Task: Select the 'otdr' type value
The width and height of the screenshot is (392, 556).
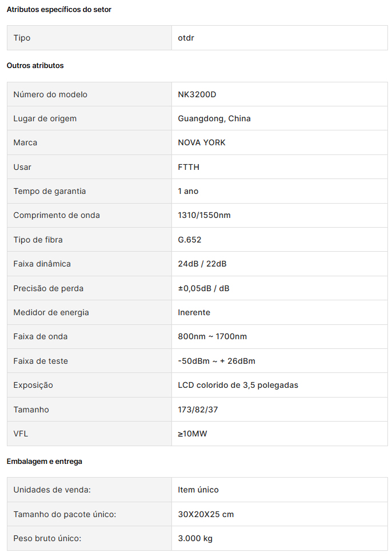Action: click(186, 38)
